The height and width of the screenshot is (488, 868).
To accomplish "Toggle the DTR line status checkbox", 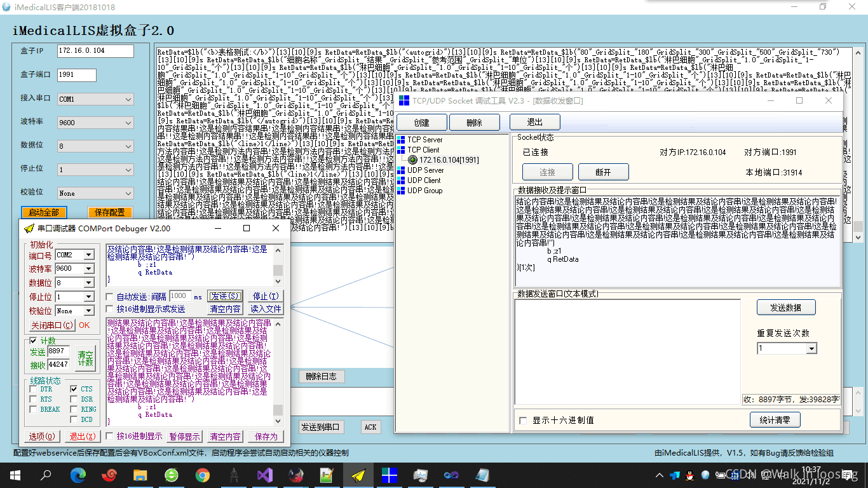I will (x=33, y=389).
